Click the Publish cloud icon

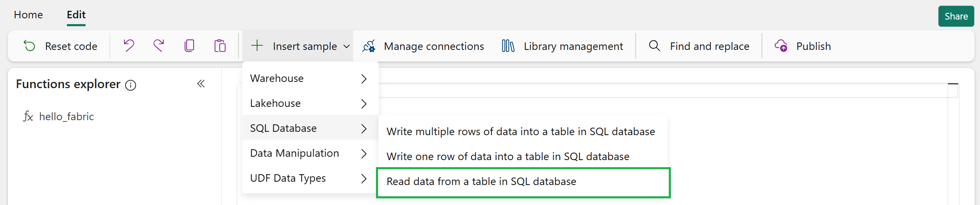pyautogui.click(x=781, y=46)
